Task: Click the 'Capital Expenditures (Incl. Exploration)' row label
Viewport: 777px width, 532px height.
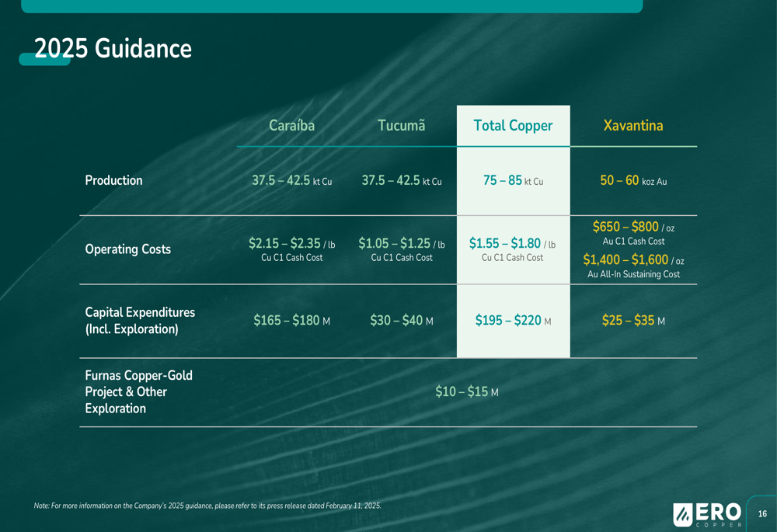Action: pos(140,321)
